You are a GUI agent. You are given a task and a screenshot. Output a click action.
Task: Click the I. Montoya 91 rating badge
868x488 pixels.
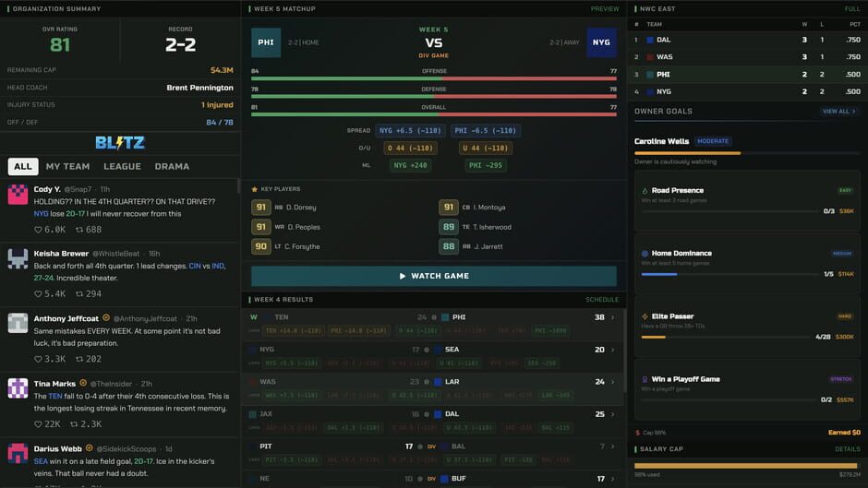(449, 207)
